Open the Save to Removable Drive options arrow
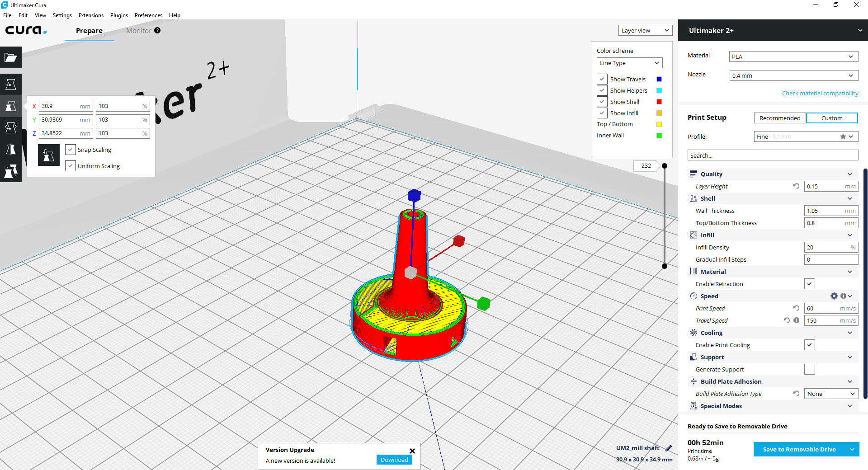 (852, 449)
